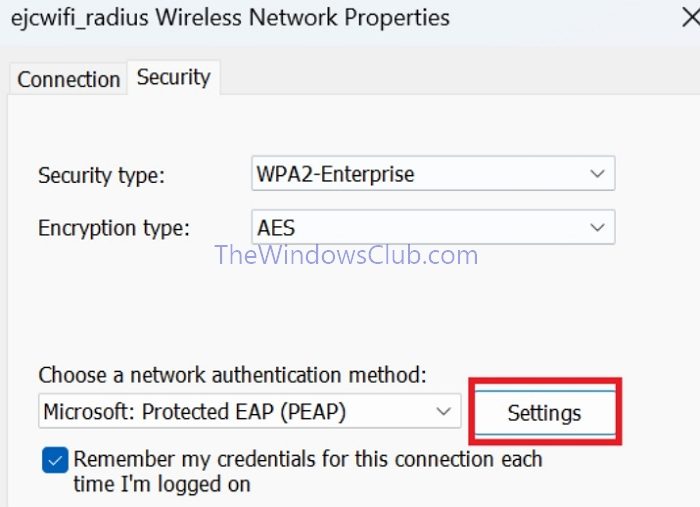Click the 'time I'm logged on' text line
Screen dimensions: 700x507
click(x=161, y=485)
